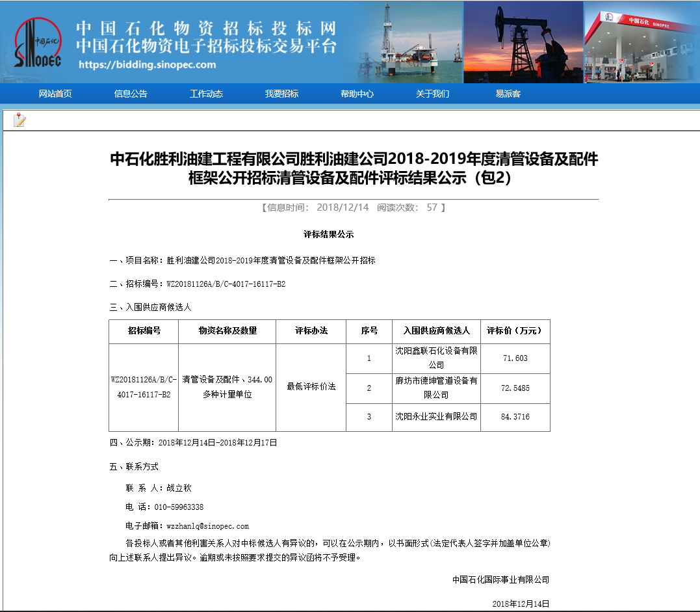Click the Sinopec logo in the header
Viewport: 700px width, 612px height.
38,43
